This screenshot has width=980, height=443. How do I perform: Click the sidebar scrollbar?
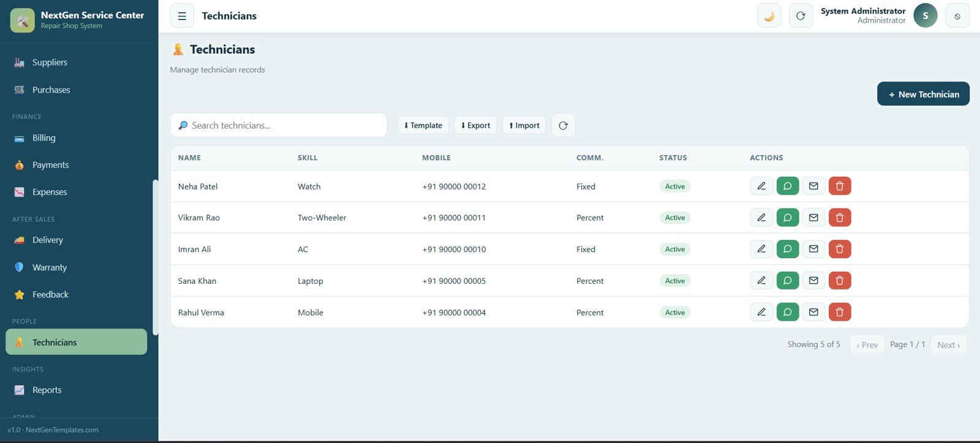[156, 257]
